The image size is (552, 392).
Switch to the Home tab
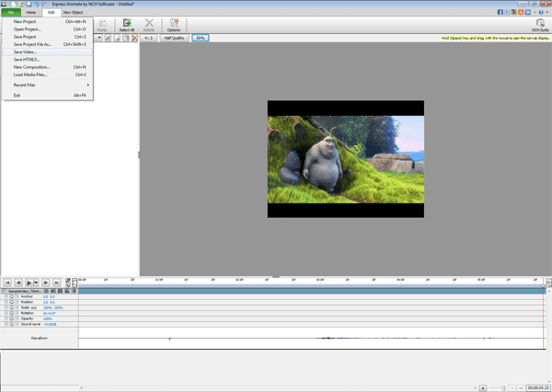(30, 12)
